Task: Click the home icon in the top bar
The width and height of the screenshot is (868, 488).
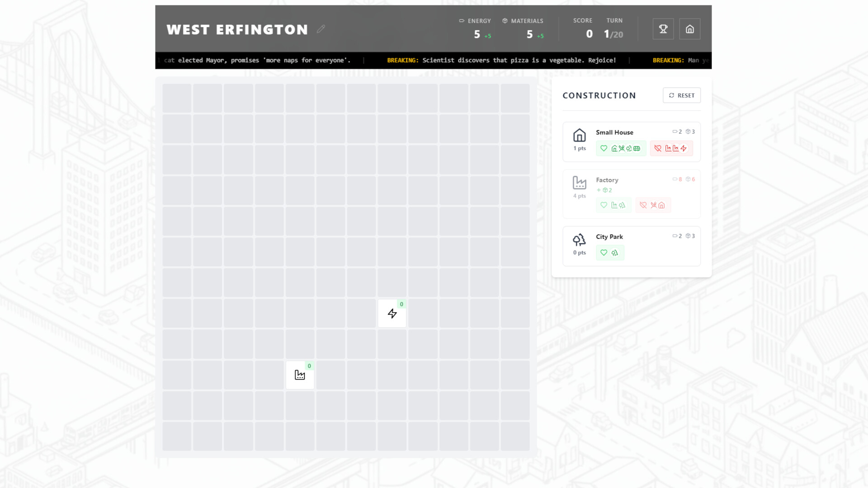Action: [689, 28]
